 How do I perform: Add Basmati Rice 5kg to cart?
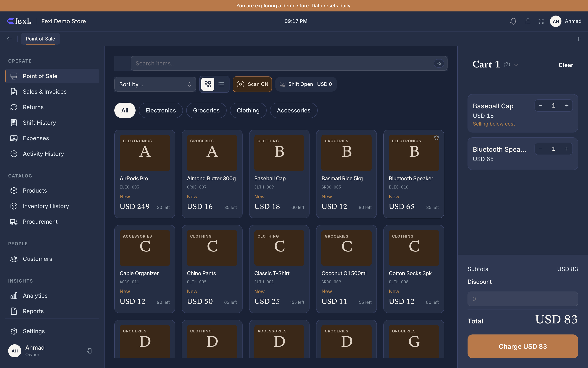point(346,174)
